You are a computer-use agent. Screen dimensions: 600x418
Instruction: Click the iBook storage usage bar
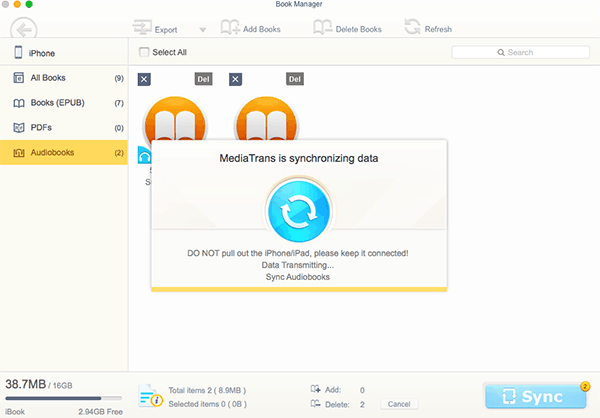pos(64,398)
